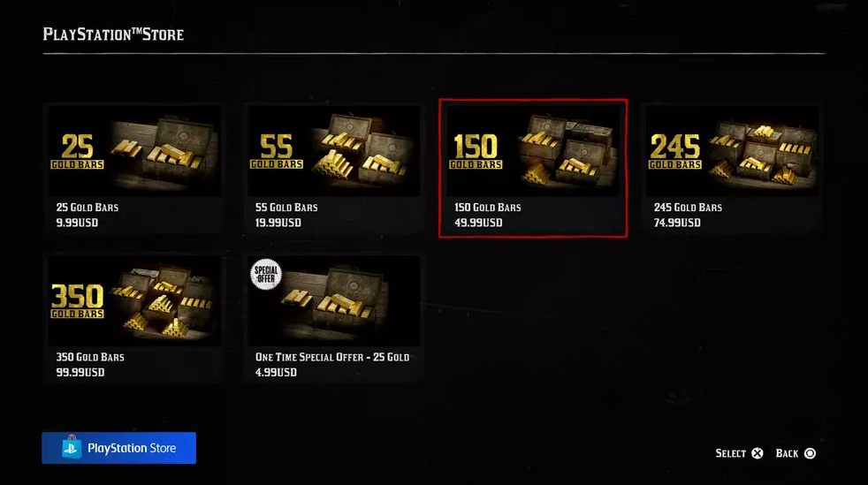Viewport: 868px width, 485px height.
Task: Click the 55 Gold Bars gold emblem
Action: pyautogui.click(x=277, y=151)
